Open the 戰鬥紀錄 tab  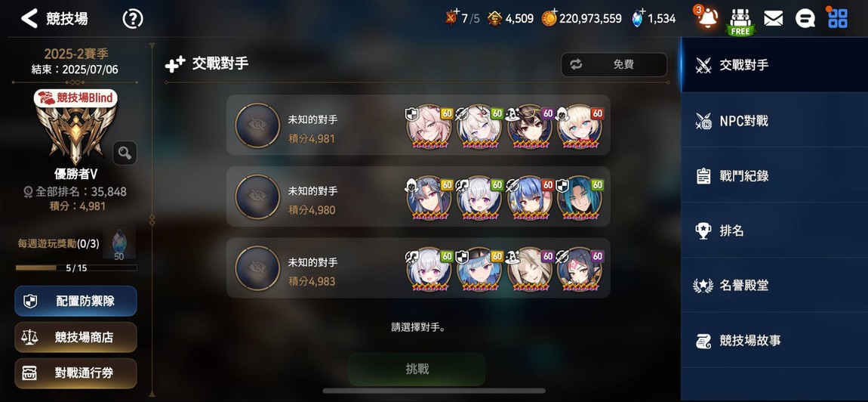(x=774, y=176)
